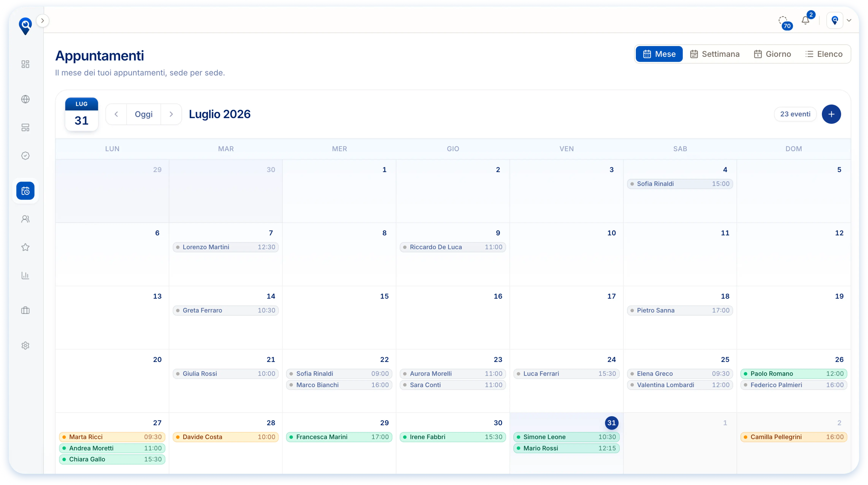Open Simone Leone 10:30 appointment
This screenshot has height=485, width=868.
pyautogui.click(x=567, y=437)
